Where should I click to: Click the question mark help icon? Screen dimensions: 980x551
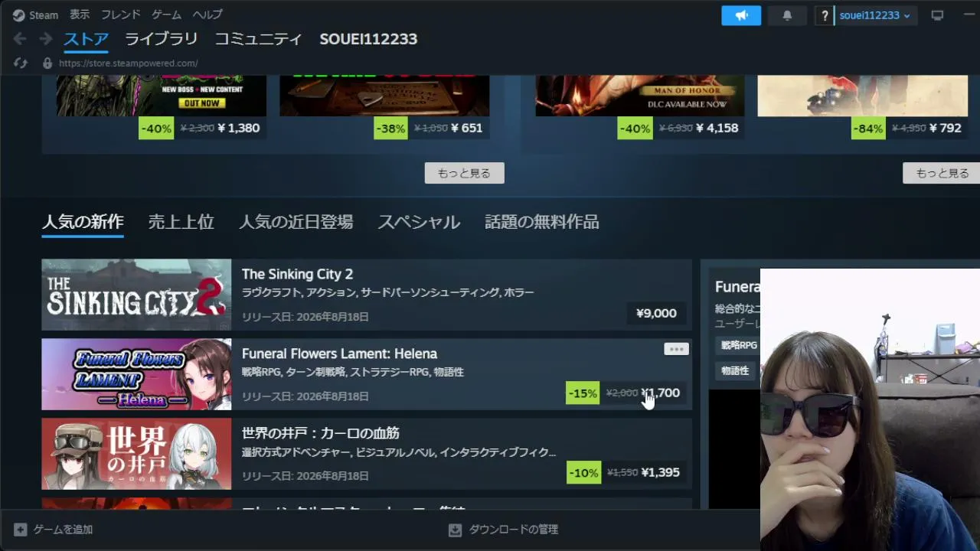tap(825, 15)
